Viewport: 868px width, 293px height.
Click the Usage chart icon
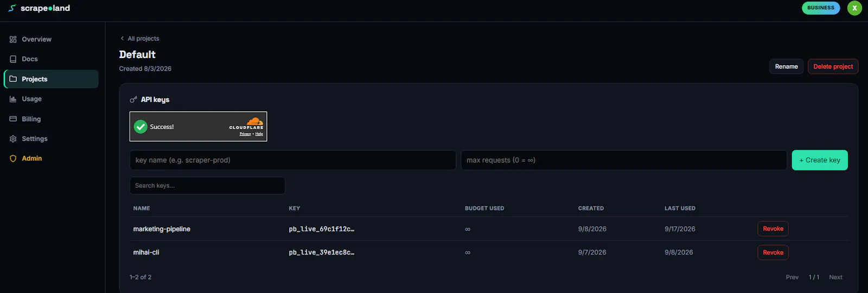coord(13,99)
